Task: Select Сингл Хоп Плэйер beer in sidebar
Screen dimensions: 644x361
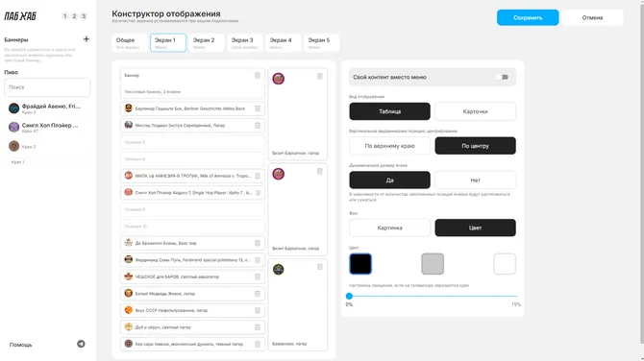Action: click(47, 127)
